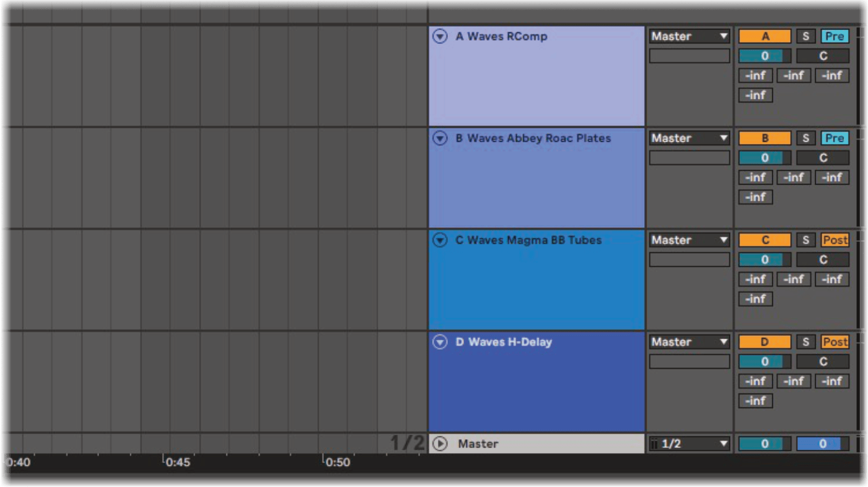Viewport: 868px width, 487px height.
Task: Click the volume value on D Waves H-Delay
Action: [765, 361]
